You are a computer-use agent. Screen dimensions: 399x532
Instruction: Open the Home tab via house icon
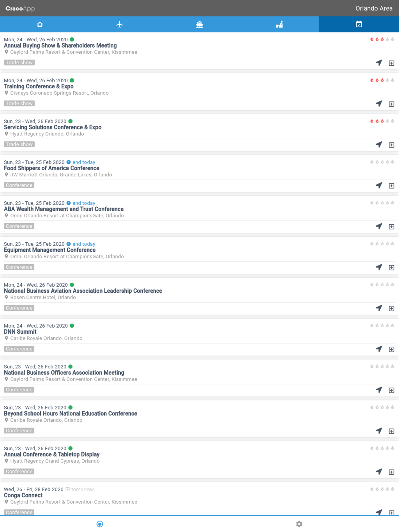40,24
